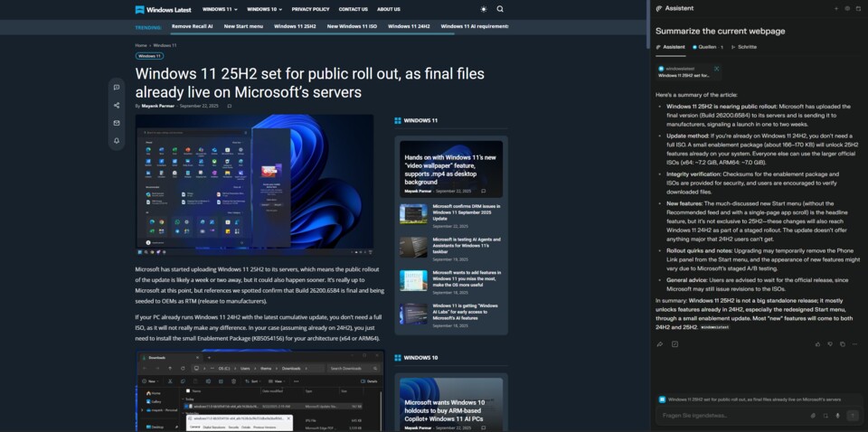Expand the Windows 11 navigation dropdown
Viewport: 868px width, 432px height.
click(220, 9)
